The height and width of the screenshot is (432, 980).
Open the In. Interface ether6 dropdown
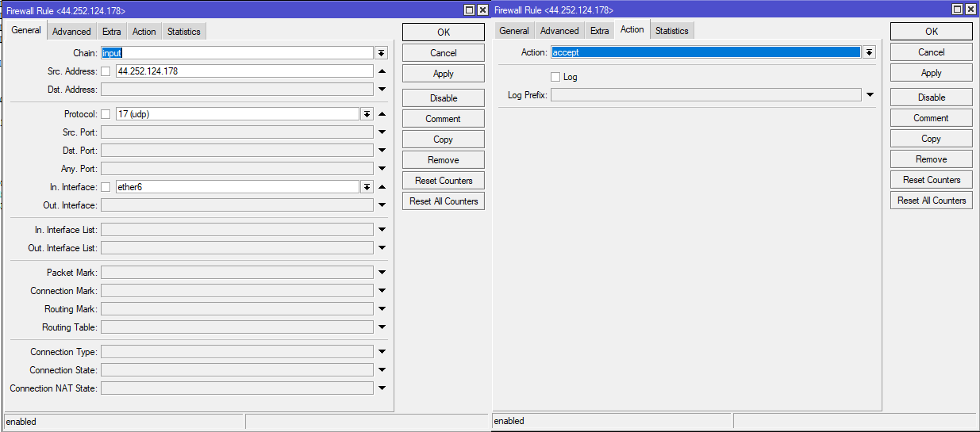(367, 187)
